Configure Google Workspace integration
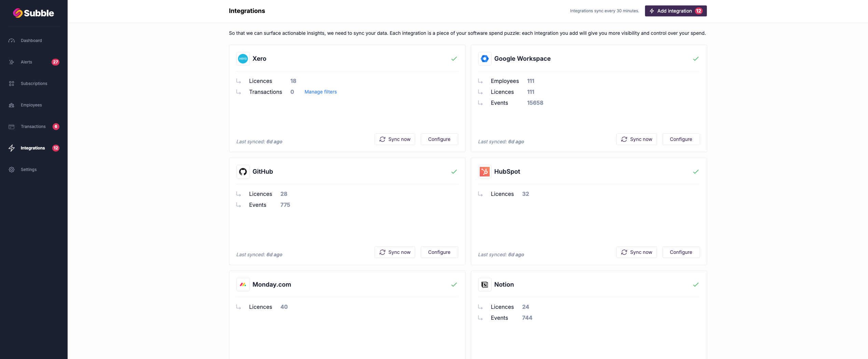The image size is (868, 359). pos(681,139)
